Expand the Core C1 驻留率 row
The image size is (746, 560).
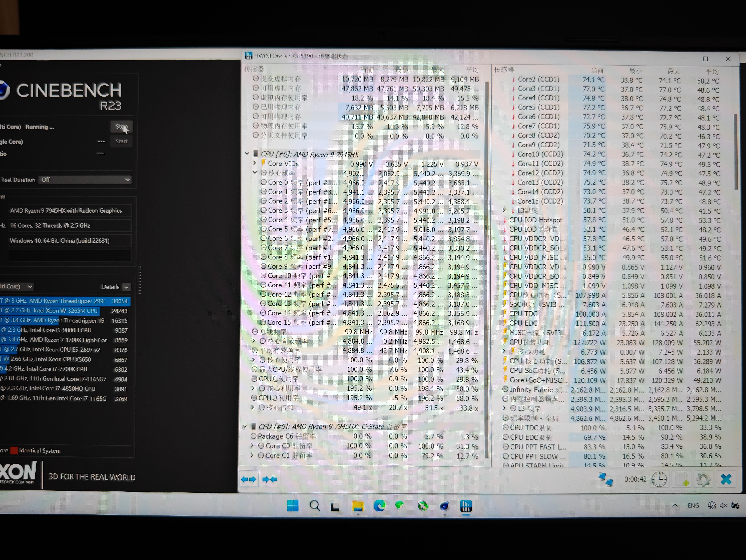point(252,455)
